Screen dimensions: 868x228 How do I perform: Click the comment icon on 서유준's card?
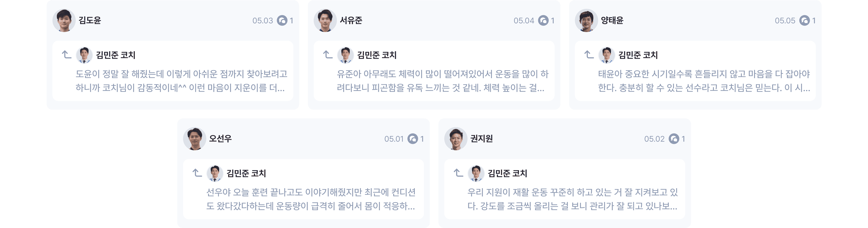click(543, 21)
